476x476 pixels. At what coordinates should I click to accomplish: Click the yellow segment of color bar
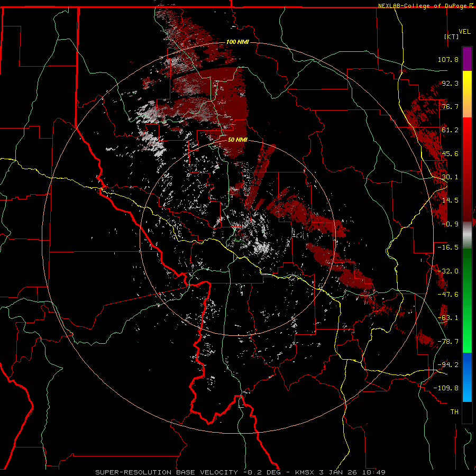pos(467,81)
